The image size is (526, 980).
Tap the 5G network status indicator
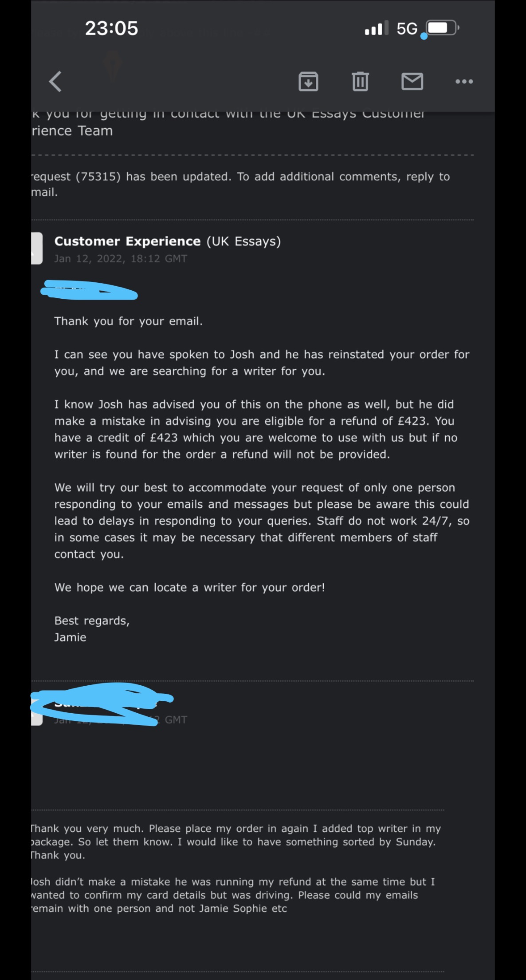pos(407,29)
